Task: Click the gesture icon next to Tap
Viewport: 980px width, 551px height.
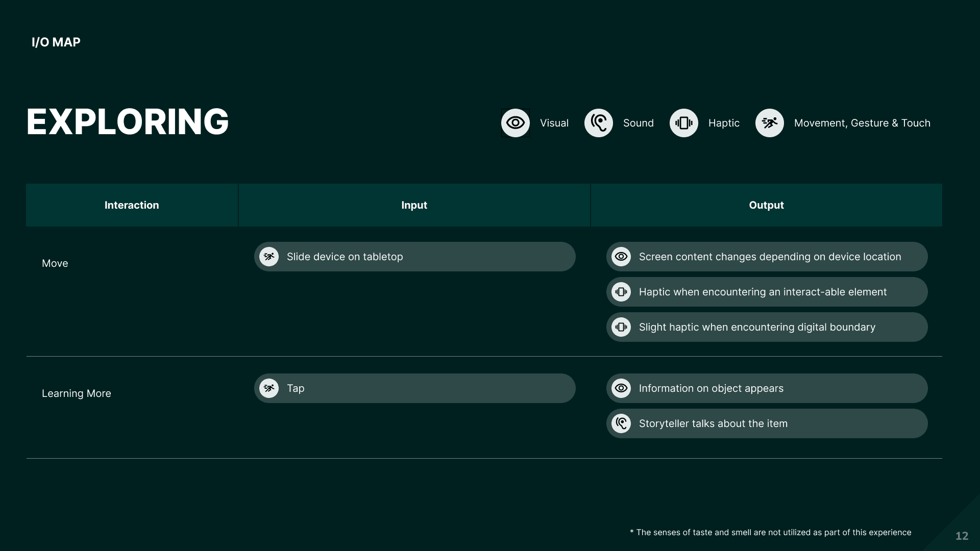Action: point(269,388)
